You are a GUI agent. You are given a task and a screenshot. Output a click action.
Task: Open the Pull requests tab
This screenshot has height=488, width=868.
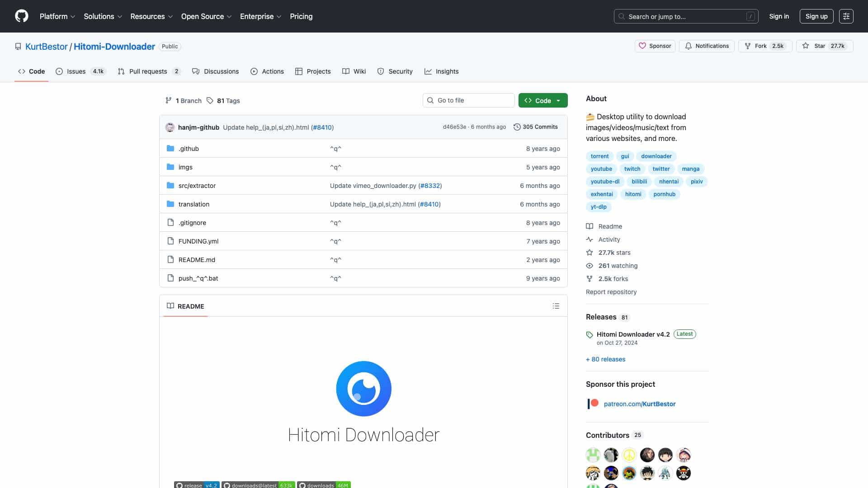tap(149, 71)
